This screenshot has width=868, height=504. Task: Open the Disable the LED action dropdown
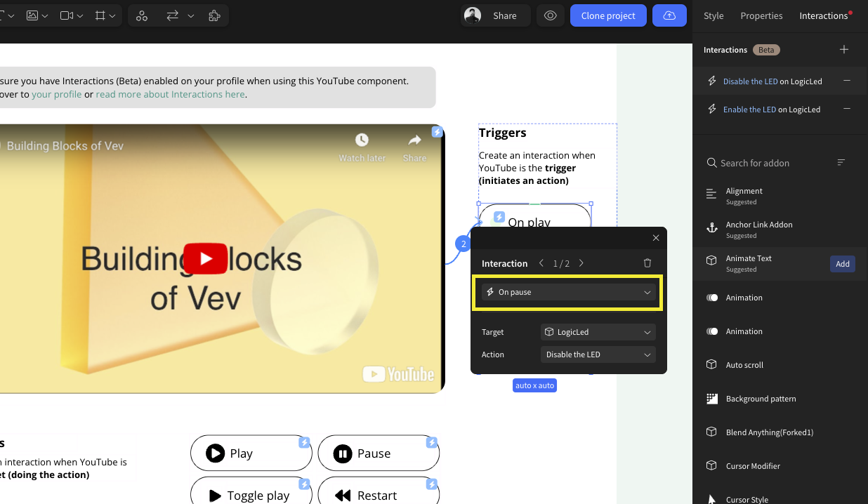(598, 354)
